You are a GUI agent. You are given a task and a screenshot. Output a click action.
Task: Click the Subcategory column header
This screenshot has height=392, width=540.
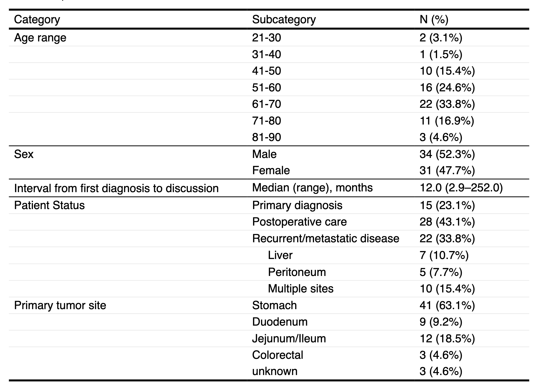284,19
